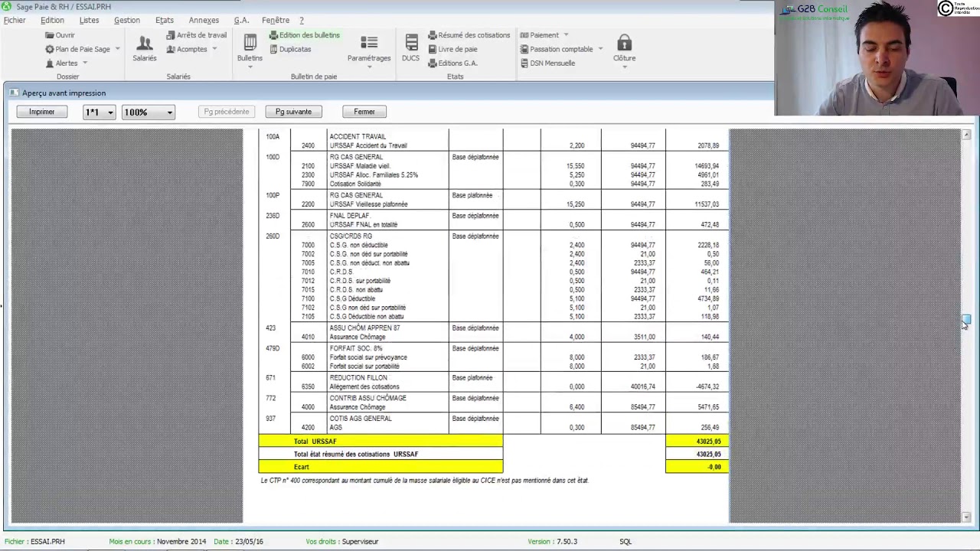Open DSN Mensuelle
Image resolution: width=980 pixels, height=551 pixels.
coord(547,64)
